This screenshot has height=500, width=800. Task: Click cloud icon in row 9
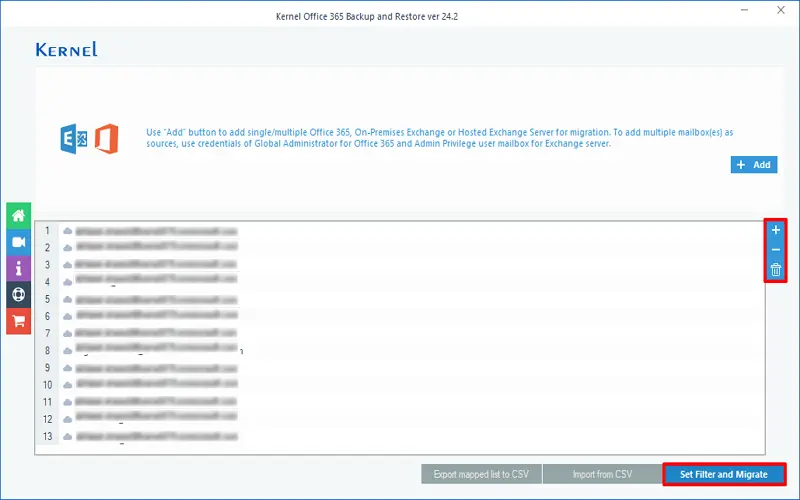[x=67, y=368]
